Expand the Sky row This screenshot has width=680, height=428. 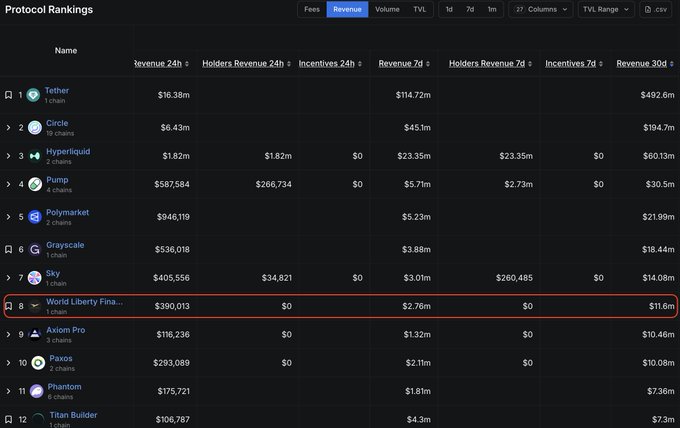click(x=8, y=278)
